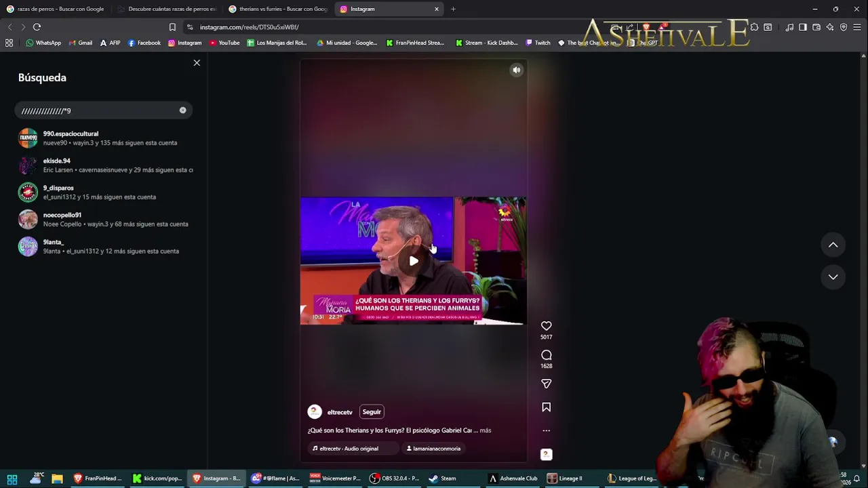Play the paused reel video

tap(414, 261)
